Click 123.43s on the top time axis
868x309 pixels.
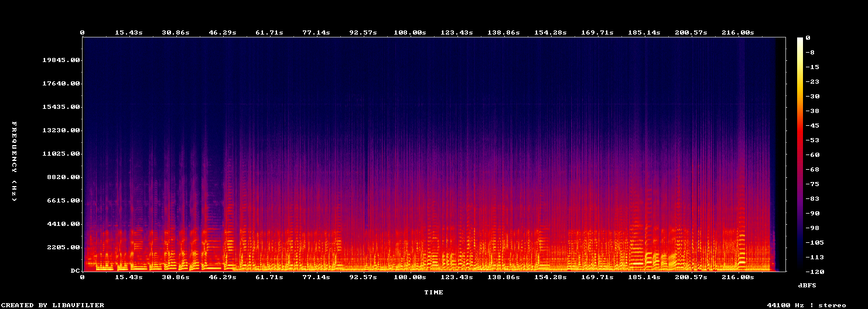457,32
